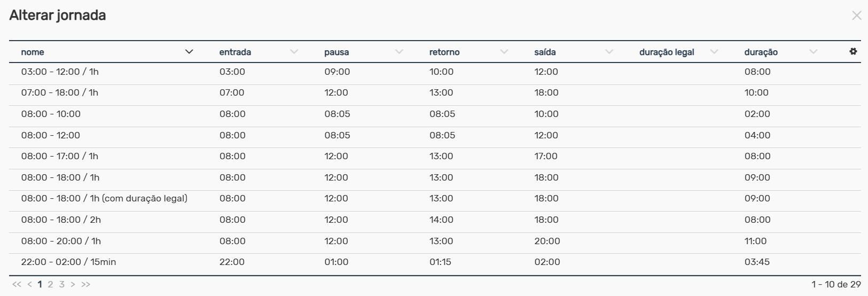The image size is (868, 296).
Task: Expand the entrada column dropdown chevron
Action: tap(294, 52)
